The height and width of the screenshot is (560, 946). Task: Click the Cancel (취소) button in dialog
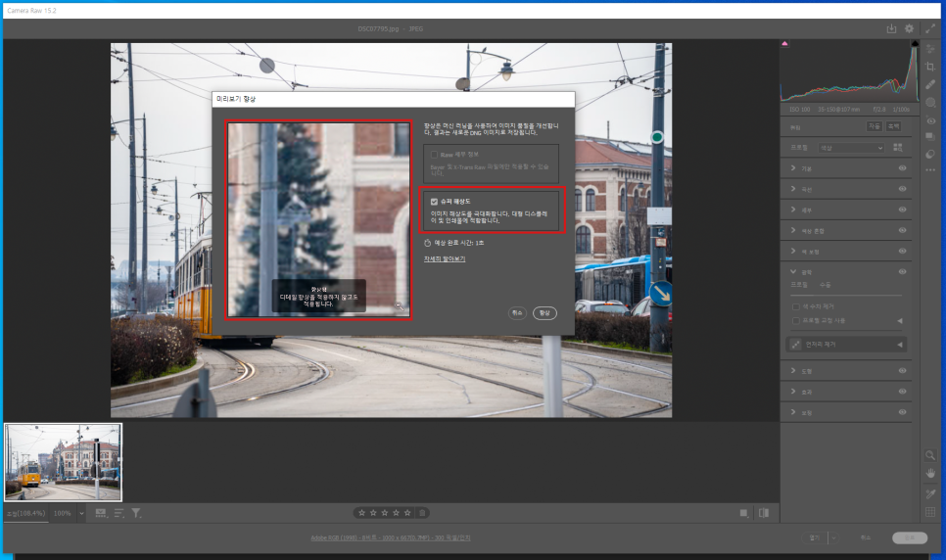[517, 313]
